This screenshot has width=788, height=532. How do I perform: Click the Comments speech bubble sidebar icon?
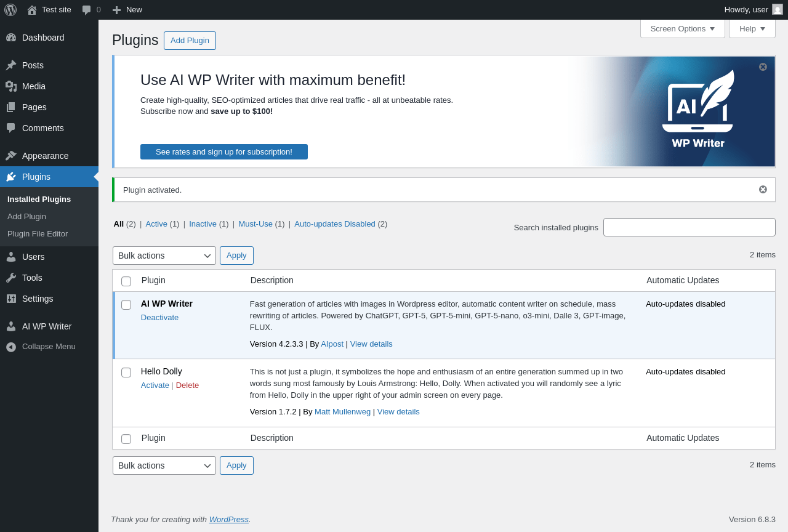pyautogui.click(x=11, y=128)
